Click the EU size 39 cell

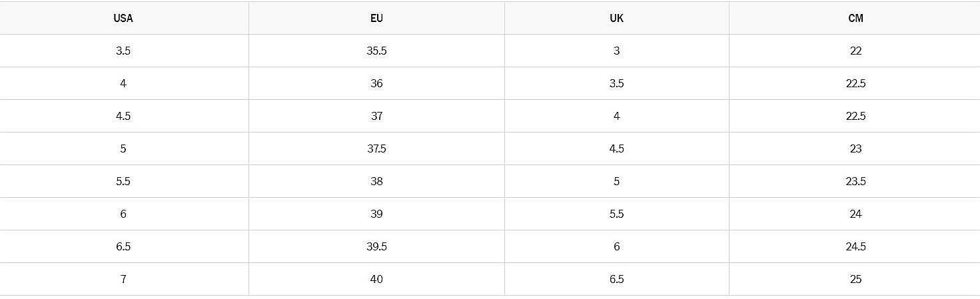coord(376,214)
